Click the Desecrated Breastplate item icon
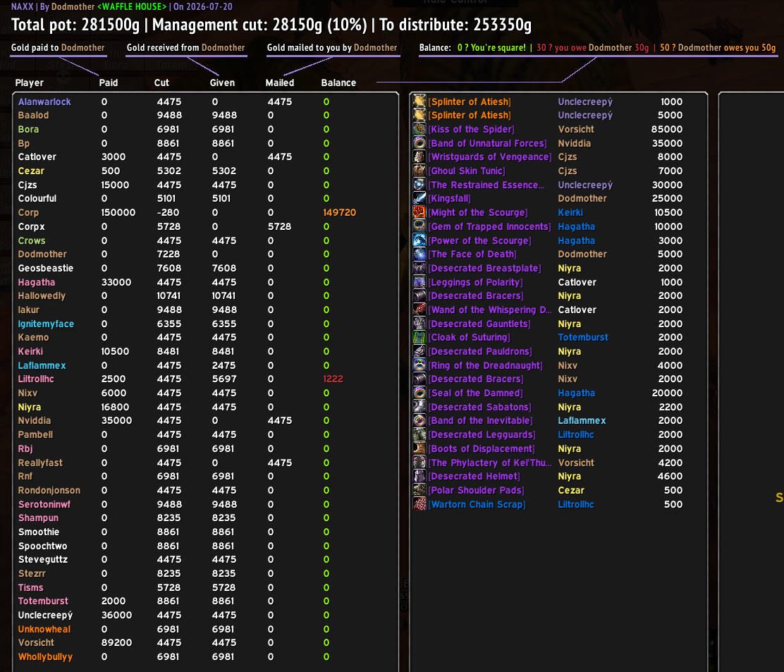The image size is (784, 672). click(x=419, y=268)
